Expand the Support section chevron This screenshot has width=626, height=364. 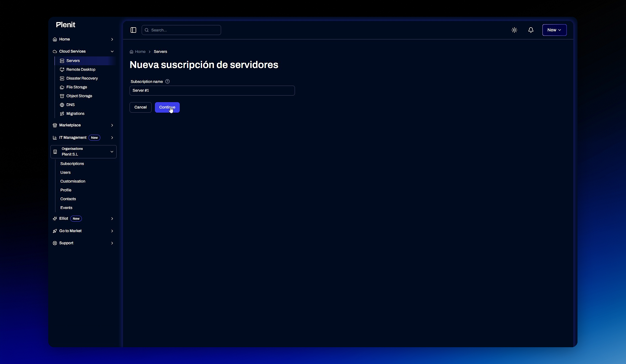click(112, 243)
